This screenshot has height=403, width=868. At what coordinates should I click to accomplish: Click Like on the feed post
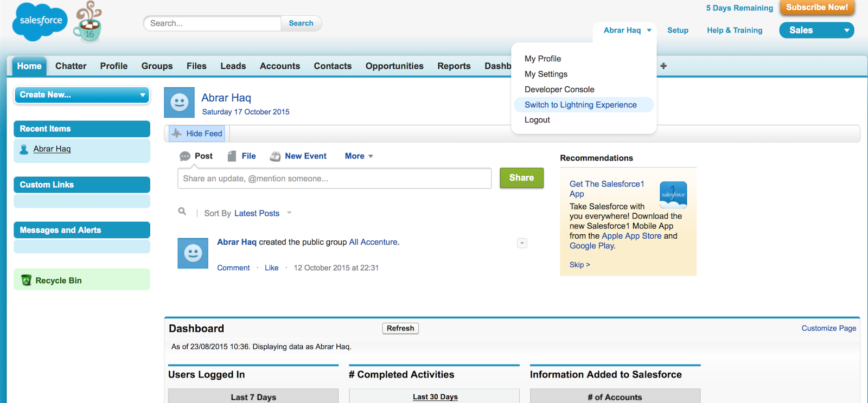coord(271,268)
